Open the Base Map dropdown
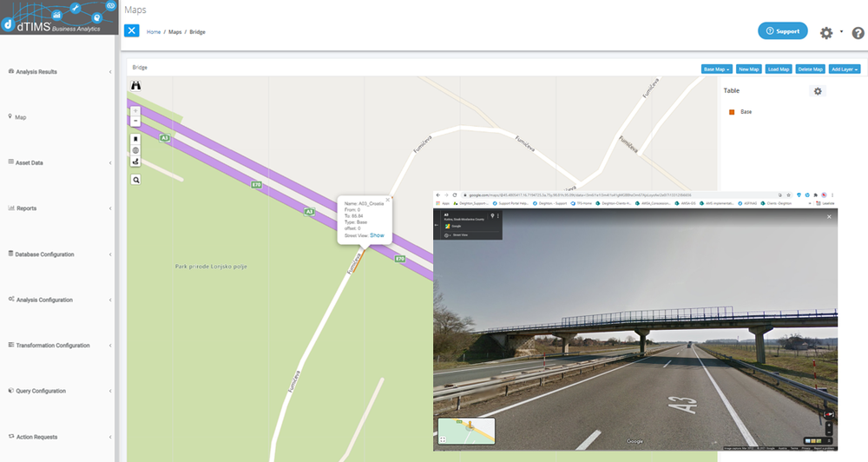This screenshot has height=462, width=868. point(716,69)
